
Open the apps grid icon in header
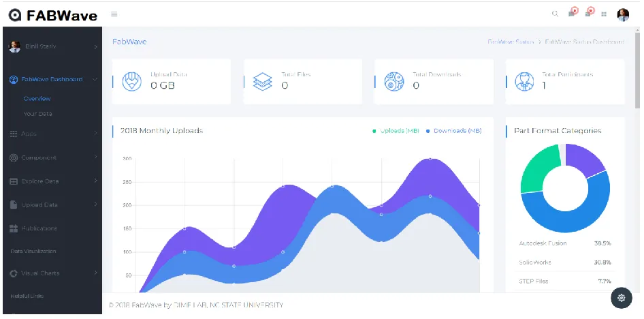(x=604, y=14)
